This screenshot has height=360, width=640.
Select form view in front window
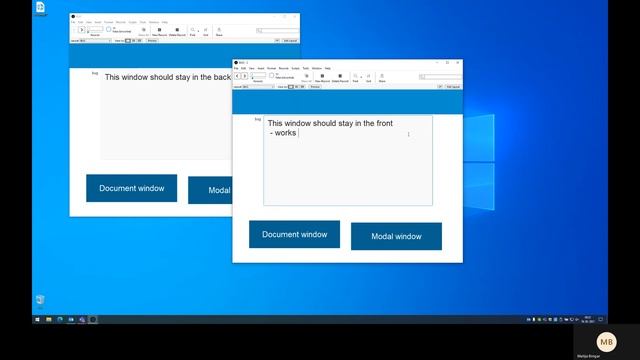pyautogui.click(x=291, y=87)
